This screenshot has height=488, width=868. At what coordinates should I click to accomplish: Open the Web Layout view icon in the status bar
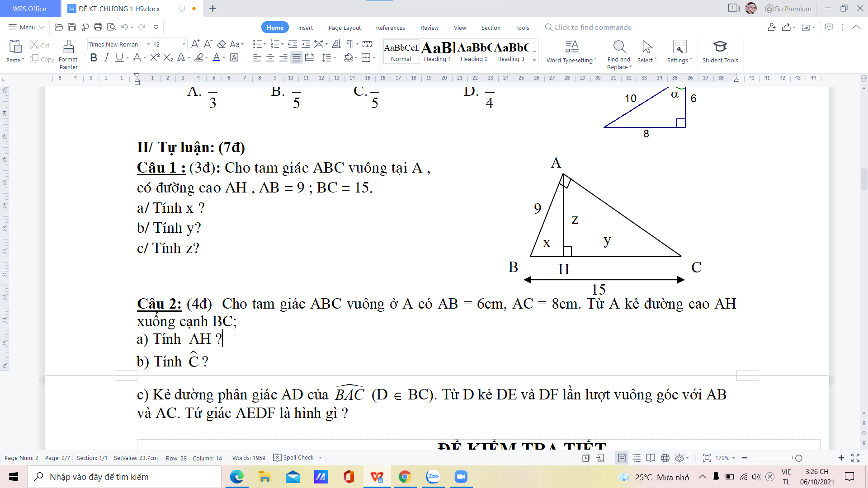click(x=665, y=458)
